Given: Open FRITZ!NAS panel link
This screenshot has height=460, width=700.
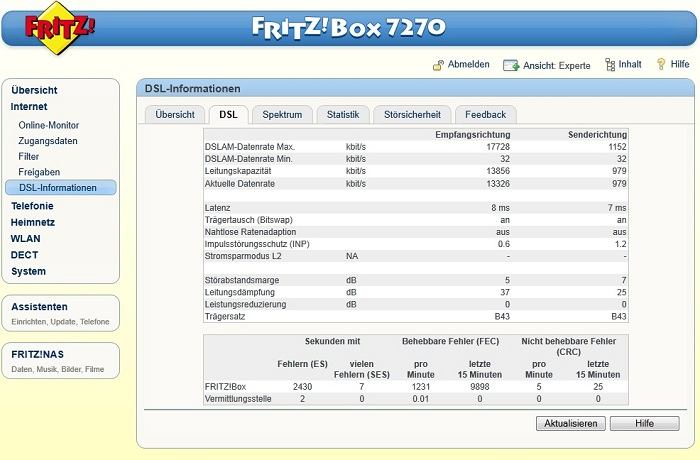Looking at the screenshot, I should click(x=38, y=355).
